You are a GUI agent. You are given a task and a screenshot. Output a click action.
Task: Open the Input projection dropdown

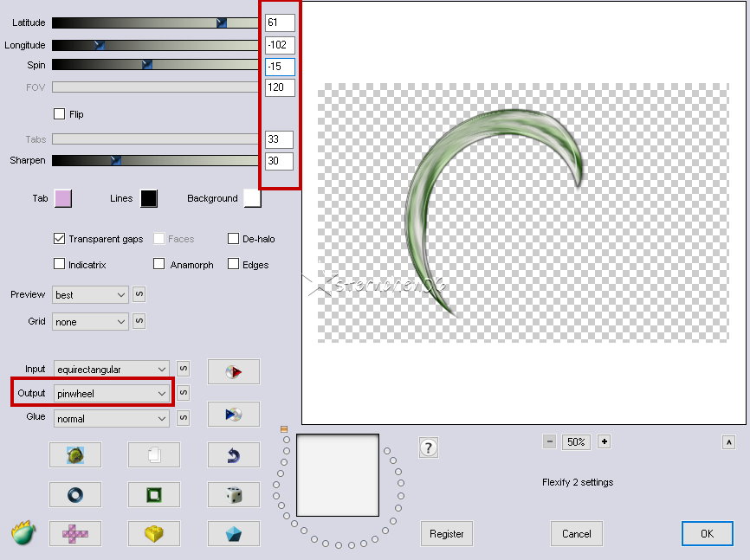click(112, 370)
